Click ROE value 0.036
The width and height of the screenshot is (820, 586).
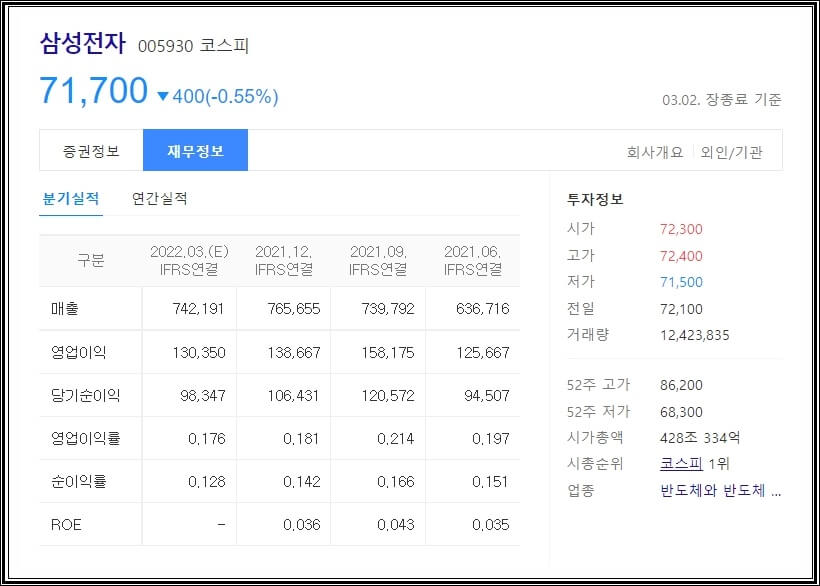coord(302,524)
